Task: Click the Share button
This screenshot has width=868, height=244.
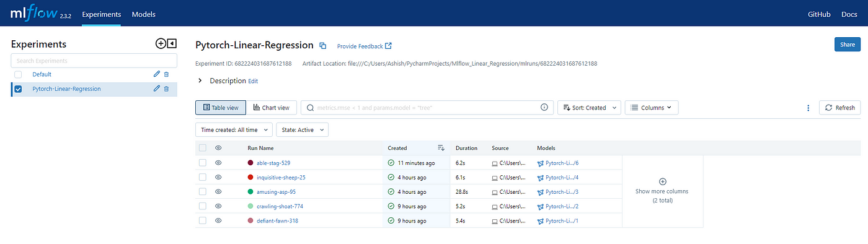Action: pyautogui.click(x=847, y=45)
